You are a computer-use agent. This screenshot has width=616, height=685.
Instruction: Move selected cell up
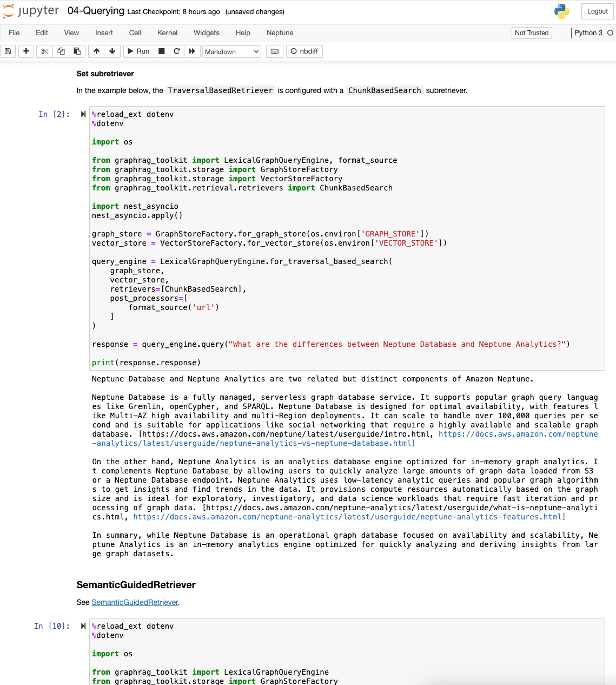point(96,51)
